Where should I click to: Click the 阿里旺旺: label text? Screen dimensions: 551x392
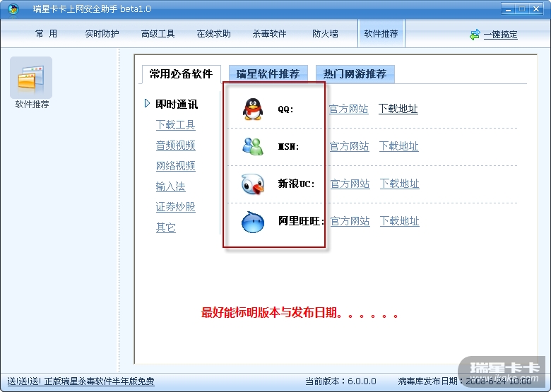point(301,221)
